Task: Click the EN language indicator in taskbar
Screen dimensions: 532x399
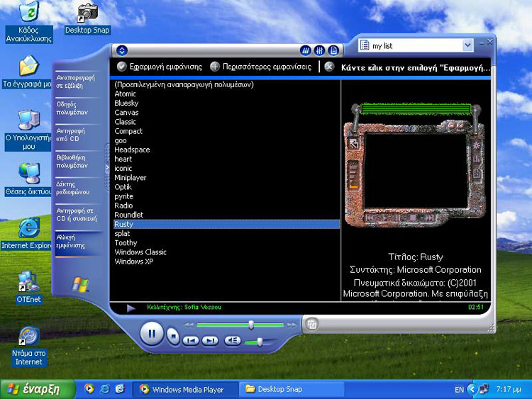Action: (x=459, y=390)
